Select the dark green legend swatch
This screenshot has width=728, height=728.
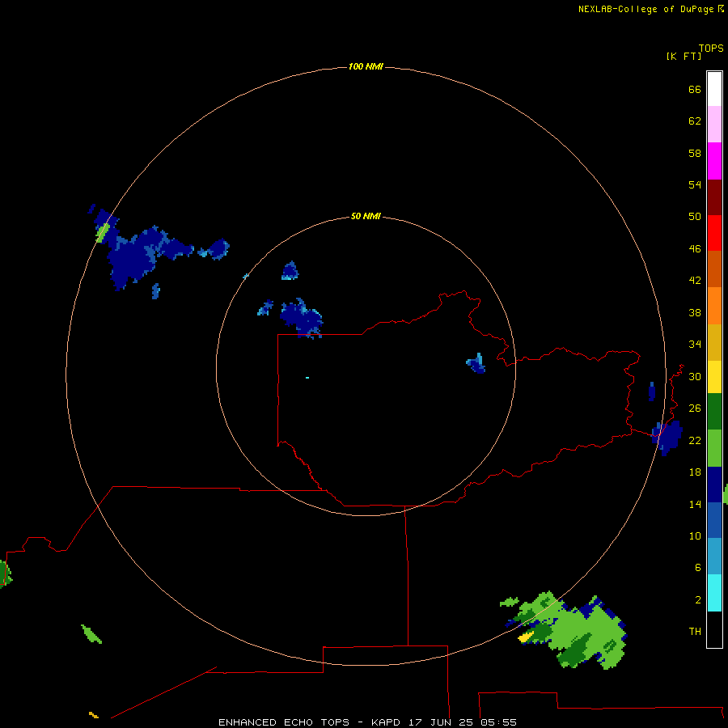click(x=714, y=412)
